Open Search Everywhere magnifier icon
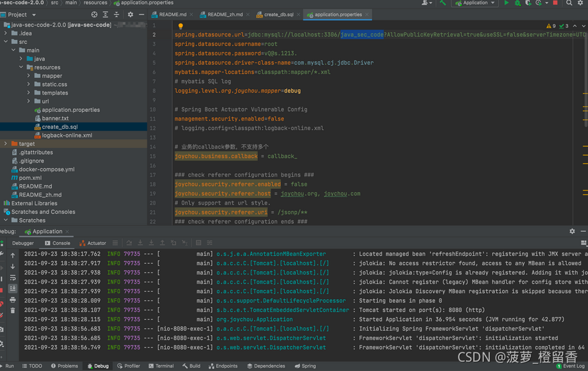Viewport: 588px width, 371px height. point(569,3)
